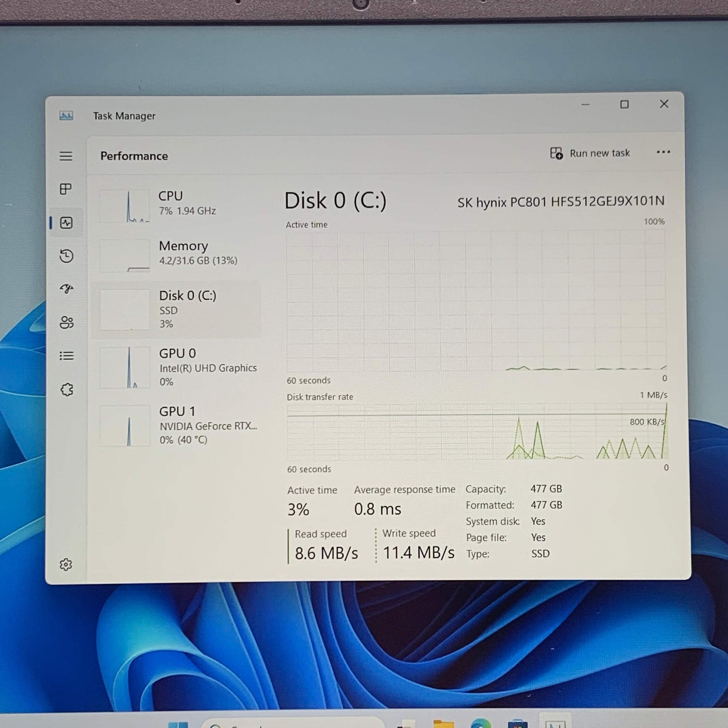Open the hamburger navigation menu

click(x=66, y=156)
